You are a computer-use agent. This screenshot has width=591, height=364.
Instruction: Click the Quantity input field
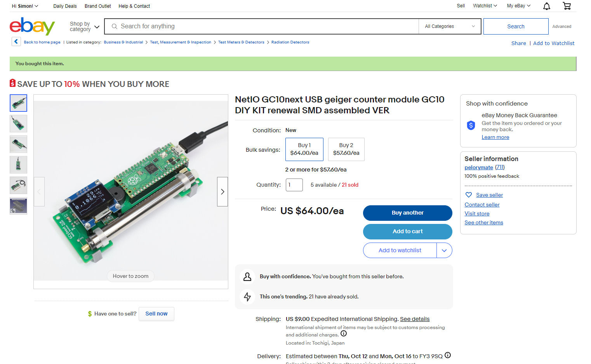(x=294, y=185)
